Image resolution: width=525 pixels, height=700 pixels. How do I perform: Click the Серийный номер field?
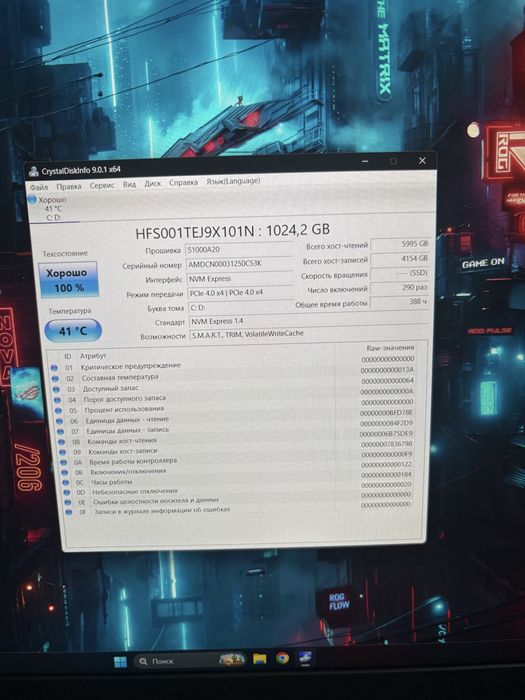pos(240,264)
